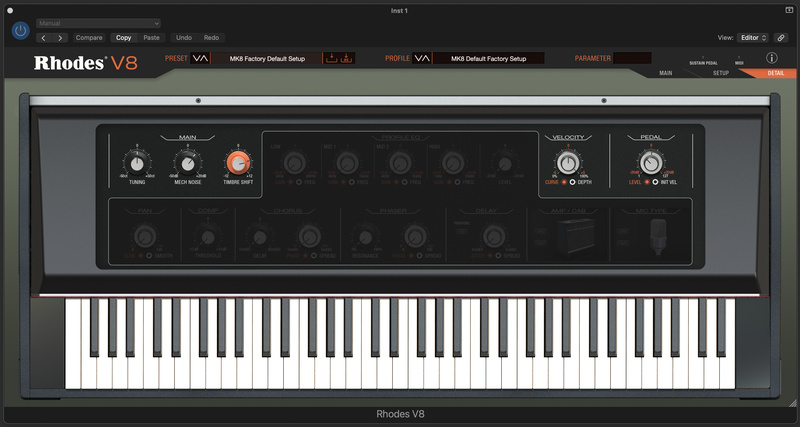Click the Profile EQ LEVEL knob
The height and width of the screenshot is (427, 800).
click(x=505, y=164)
